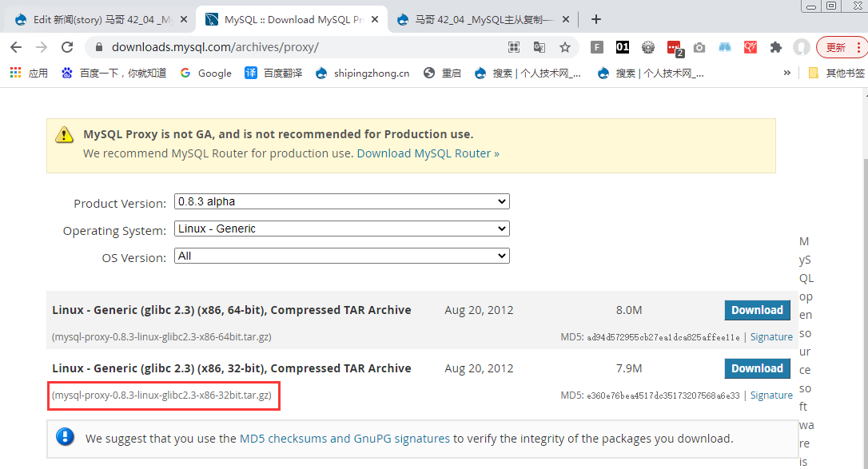The width and height of the screenshot is (868, 469).
Task: Open the first 搜索 | 个人技术网 bookmark
Action: (x=528, y=73)
